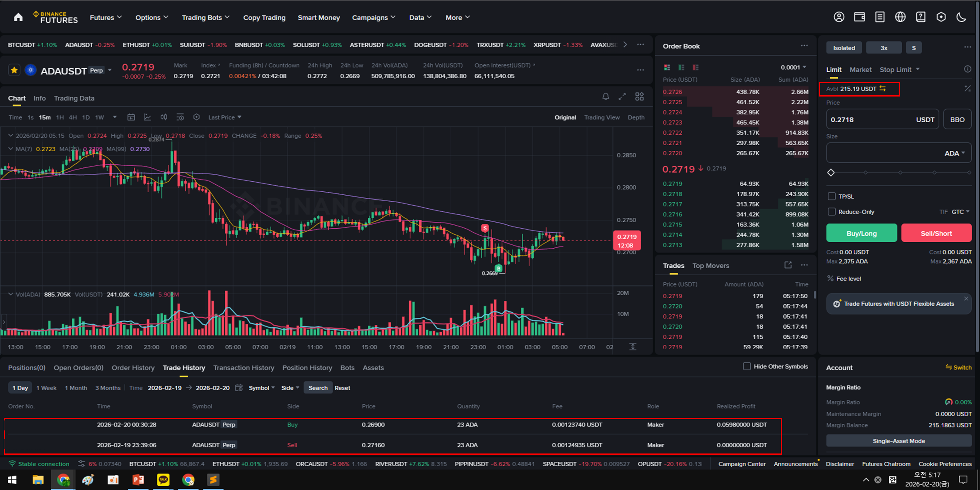Switch to the Order History tab
The image size is (980, 490).
(133, 368)
